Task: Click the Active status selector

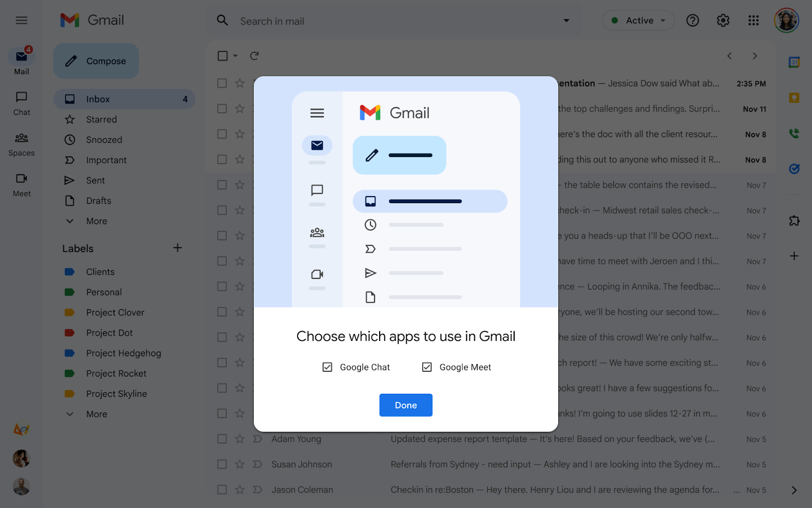Action: pos(638,20)
